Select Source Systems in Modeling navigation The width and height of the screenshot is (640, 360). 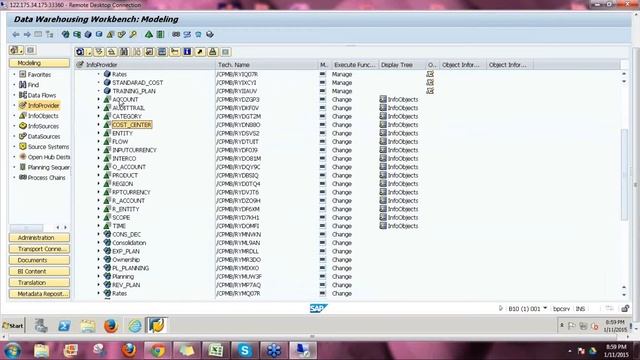(48, 147)
